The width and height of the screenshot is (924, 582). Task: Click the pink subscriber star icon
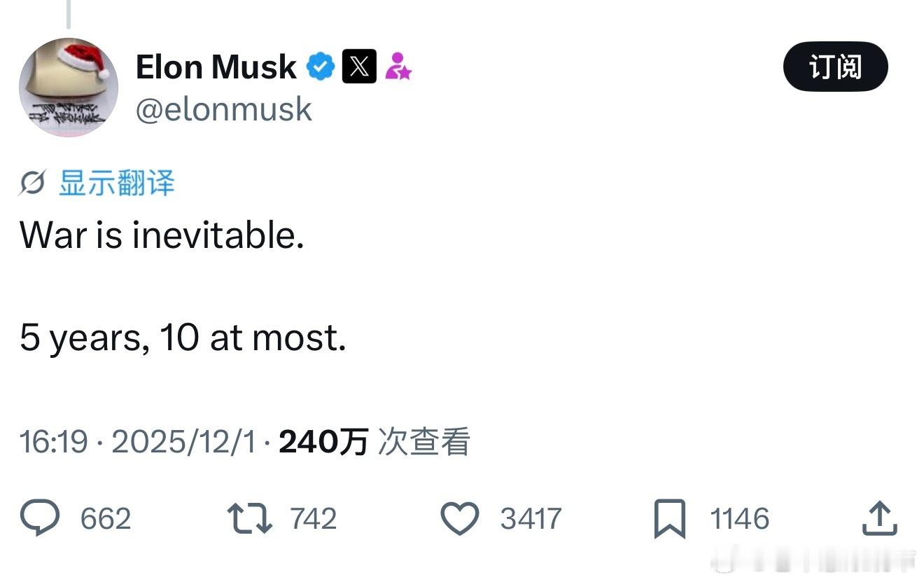coord(398,67)
